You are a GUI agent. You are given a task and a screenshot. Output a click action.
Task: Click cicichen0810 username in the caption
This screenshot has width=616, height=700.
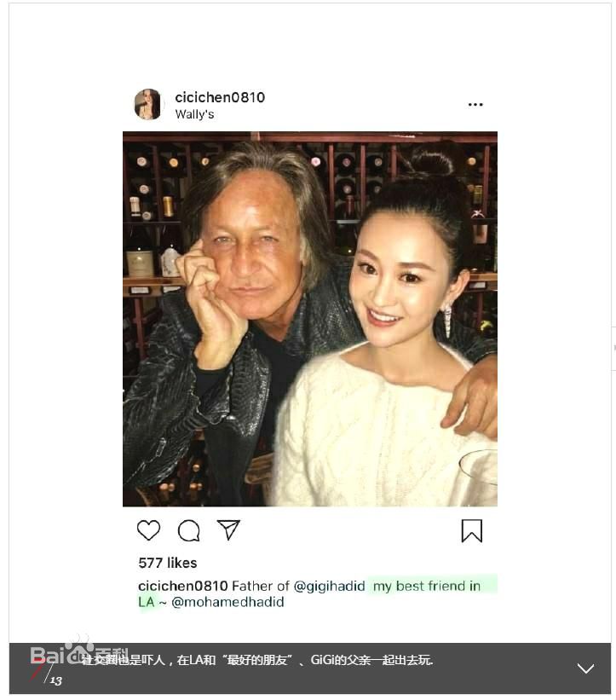[x=183, y=587]
